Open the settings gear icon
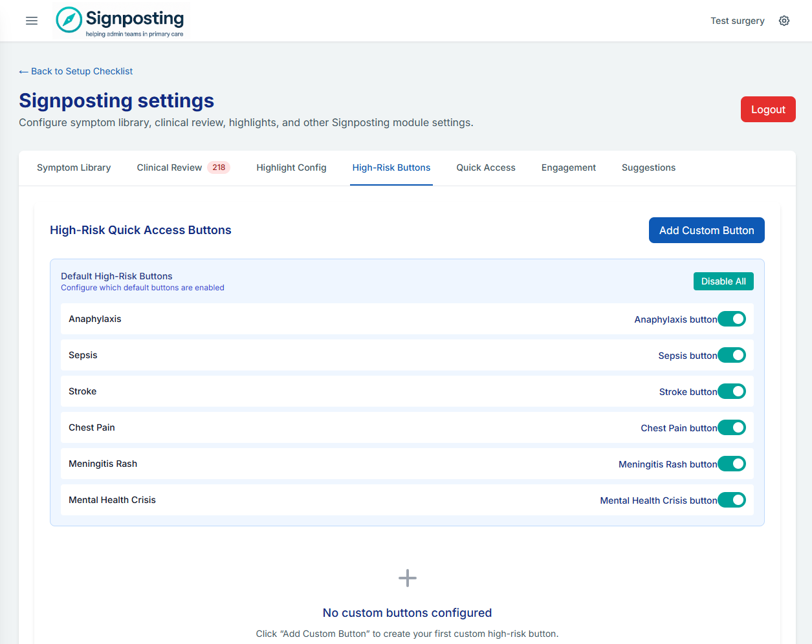The image size is (812, 644). pyautogui.click(x=784, y=21)
